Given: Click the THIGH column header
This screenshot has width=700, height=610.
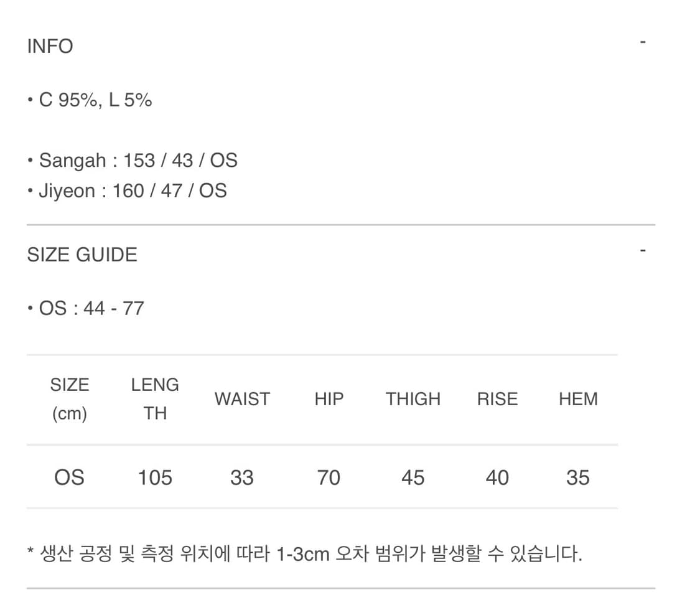Looking at the screenshot, I should click(x=413, y=398).
